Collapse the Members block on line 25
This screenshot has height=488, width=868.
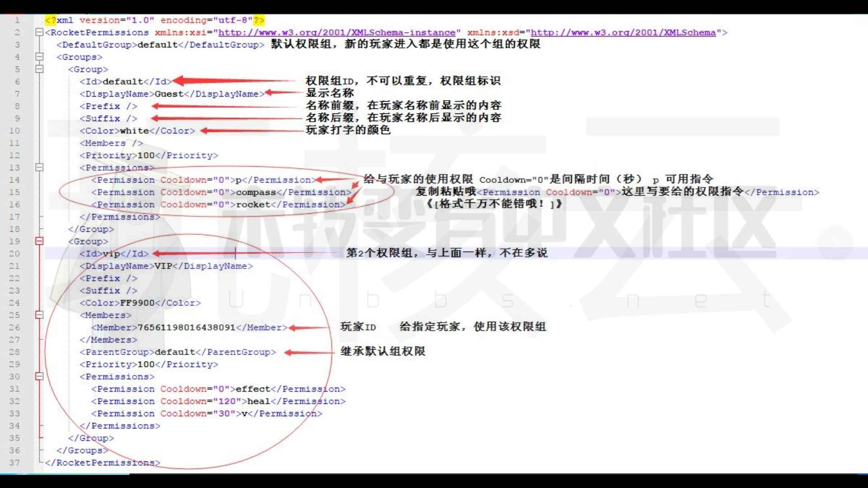40,315
